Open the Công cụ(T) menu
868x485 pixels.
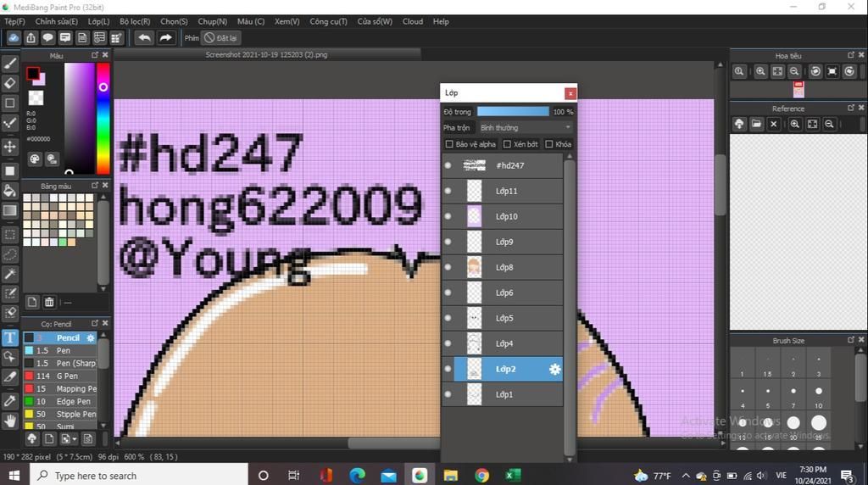click(328, 21)
